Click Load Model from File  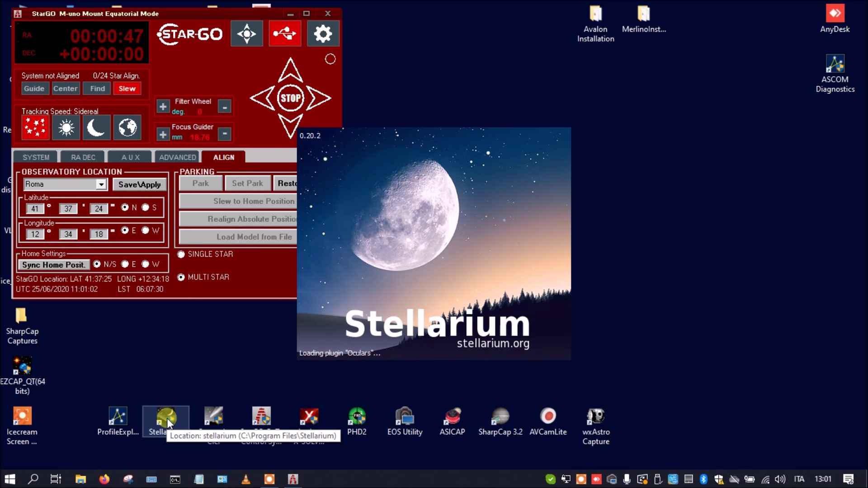238,237
